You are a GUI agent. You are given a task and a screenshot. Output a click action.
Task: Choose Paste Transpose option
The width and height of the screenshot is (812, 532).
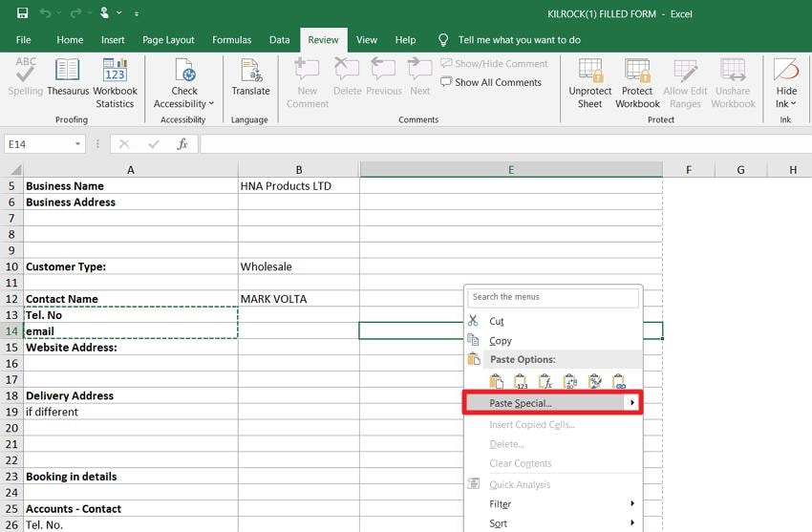tap(570, 382)
